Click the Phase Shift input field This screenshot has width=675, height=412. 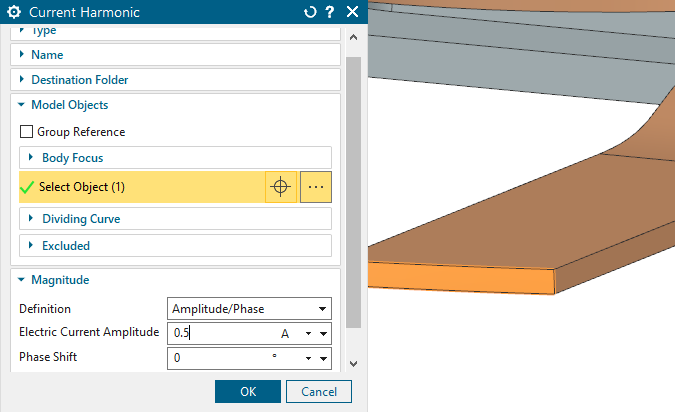tap(219, 358)
